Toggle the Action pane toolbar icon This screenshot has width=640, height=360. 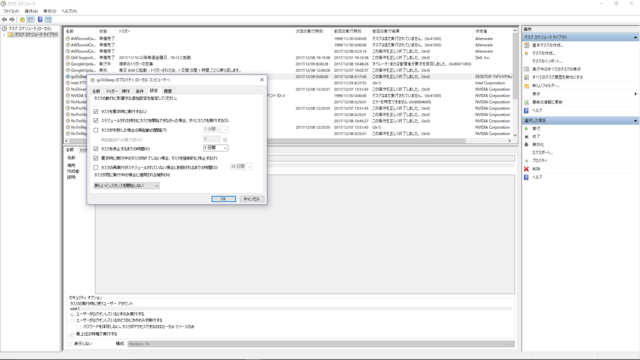pos(48,19)
